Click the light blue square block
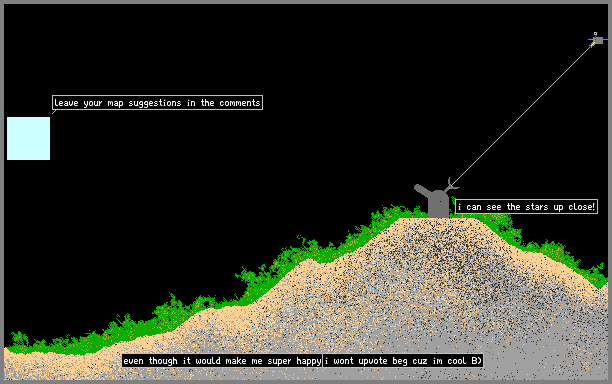Screen dimensions: 612x384 [28, 138]
